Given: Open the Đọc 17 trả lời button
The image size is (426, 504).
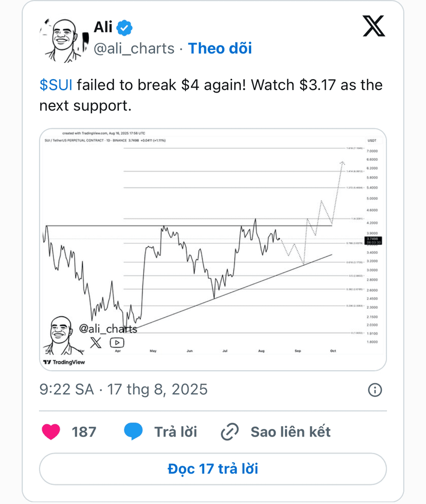Looking at the screenshot, I should click(212, 469).
